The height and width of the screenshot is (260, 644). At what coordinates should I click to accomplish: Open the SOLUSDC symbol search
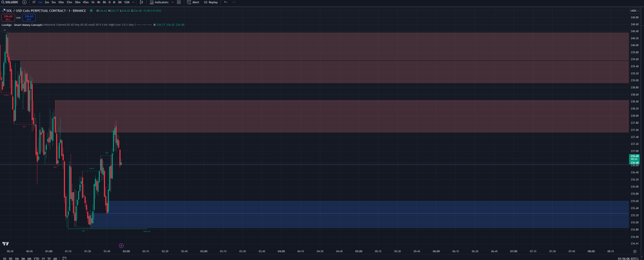pyautogui.click(x=10, y=2)
